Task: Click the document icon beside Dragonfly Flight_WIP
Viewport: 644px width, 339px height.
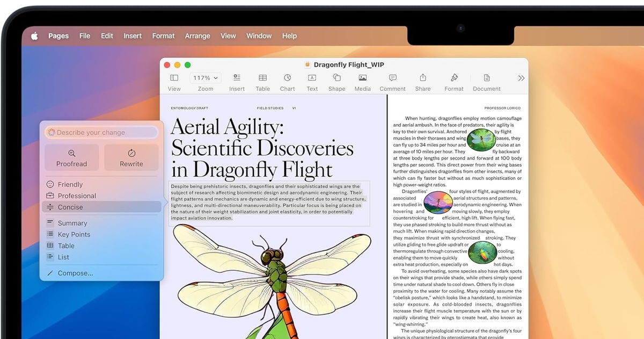Action: [x=308, y=64]
